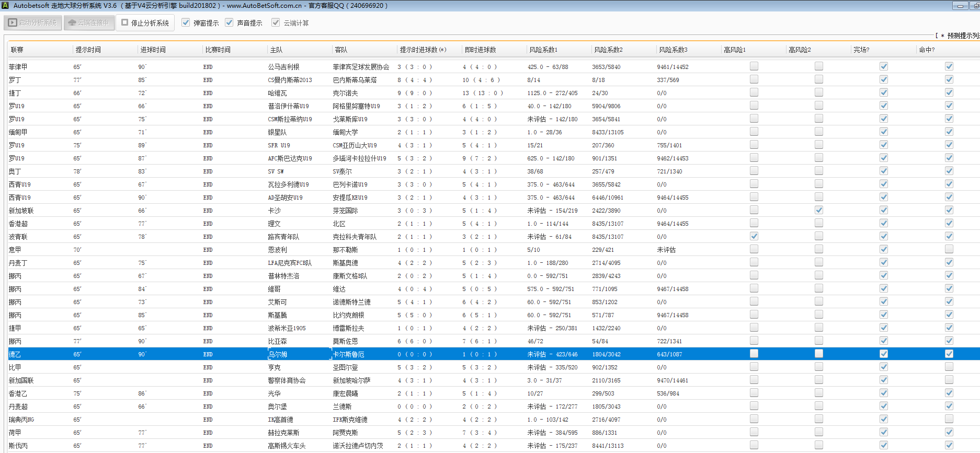Click the 高斯锡火车头 home team cell
This screenshot has height=453, width=980.
(287, 446)
